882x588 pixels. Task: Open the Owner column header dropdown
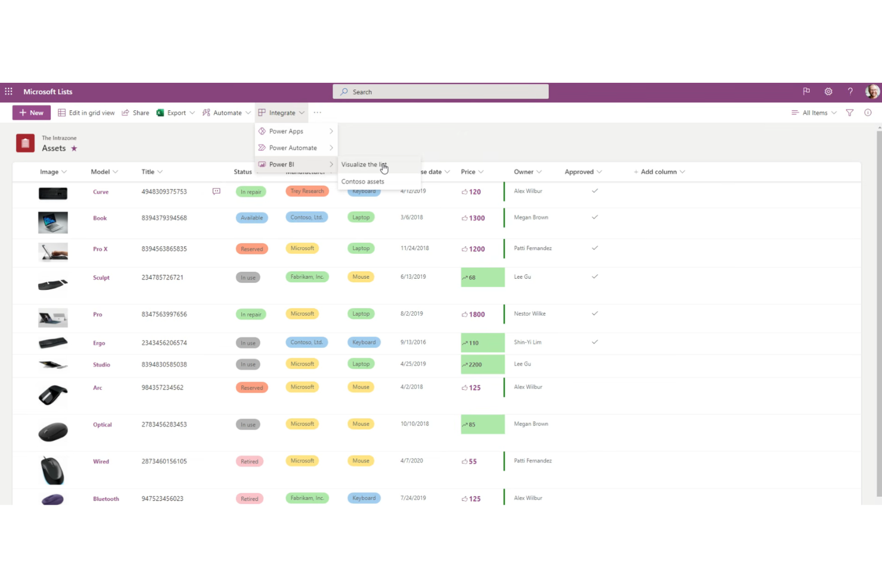(x=528, y=172)
